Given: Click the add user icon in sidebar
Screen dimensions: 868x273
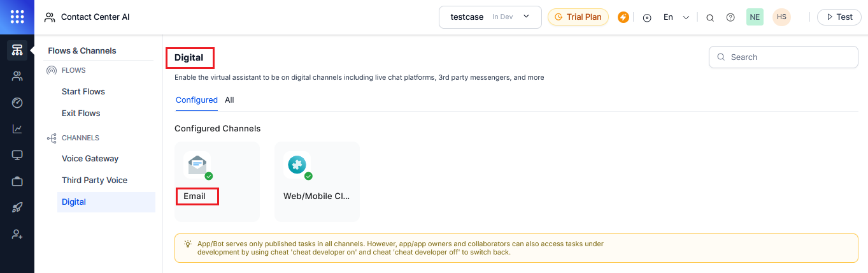Looking at the screenshot, I should click(17, 234).
